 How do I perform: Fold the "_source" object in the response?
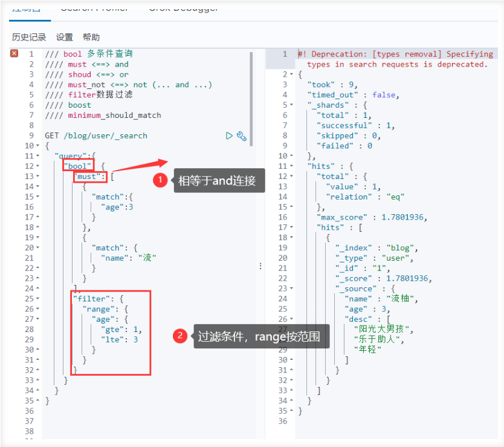tap(291, 289)
